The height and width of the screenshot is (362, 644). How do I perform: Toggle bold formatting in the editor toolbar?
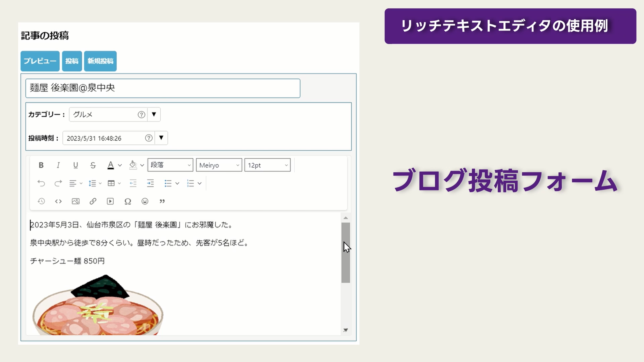41,165
